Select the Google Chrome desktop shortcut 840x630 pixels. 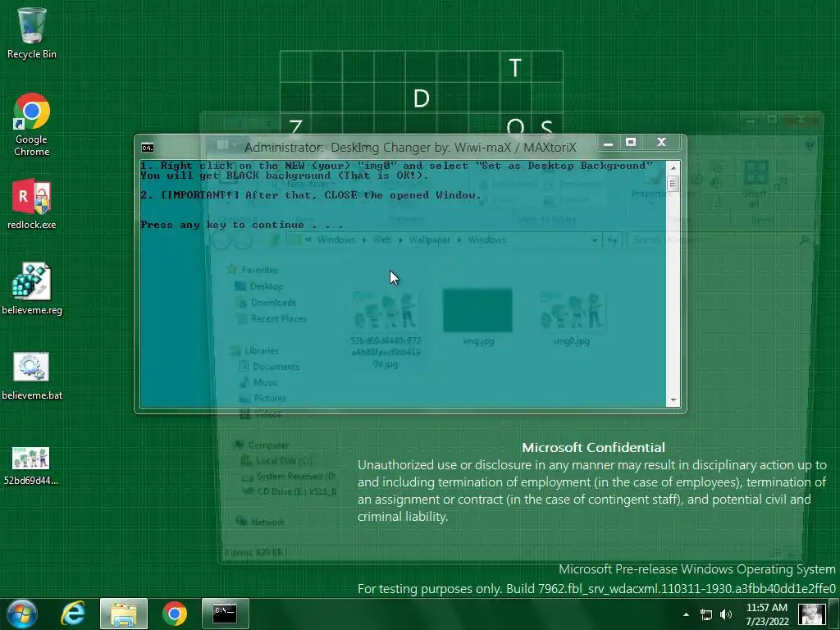point(32,125)
